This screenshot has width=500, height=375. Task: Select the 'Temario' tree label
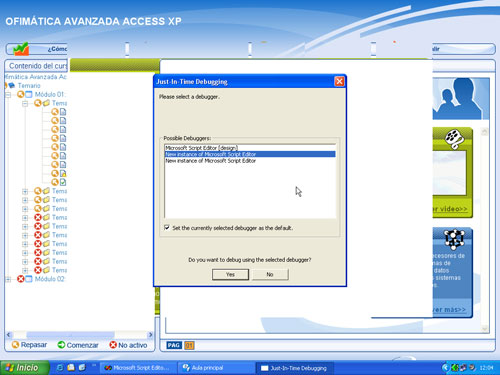click(29, 86)
